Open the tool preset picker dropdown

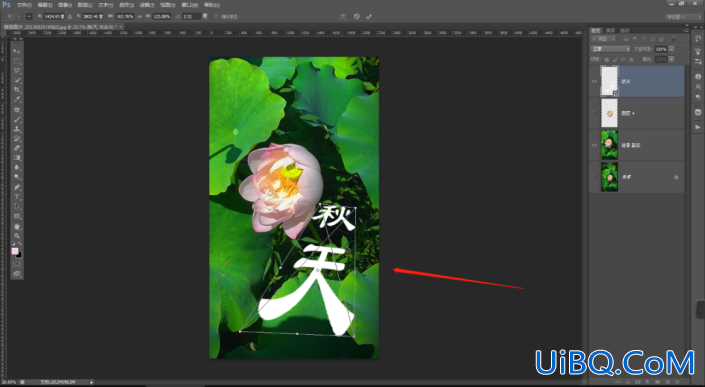(12, 17)
